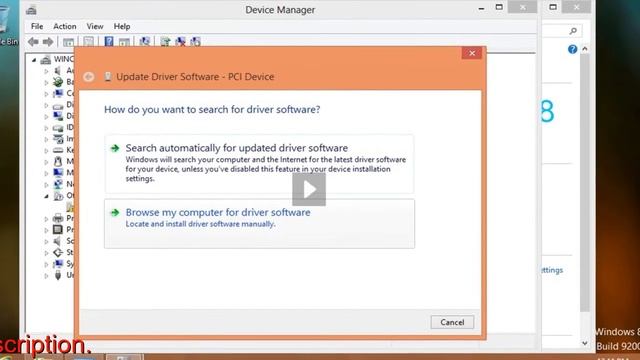Image resolution: width=640 pixels, height=360 pixels.
Task: Click the Uninstall red-X toolbar icon
Action: 180,42
